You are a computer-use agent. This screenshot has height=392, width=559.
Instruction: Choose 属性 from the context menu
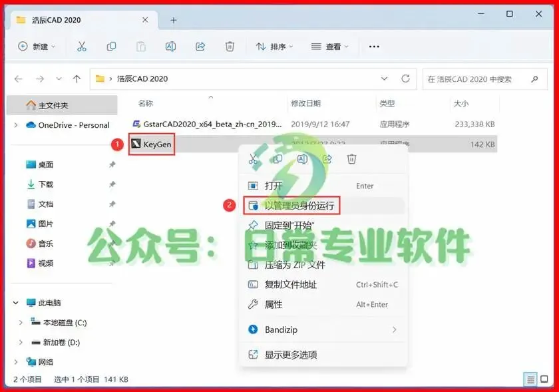[323, 305]
